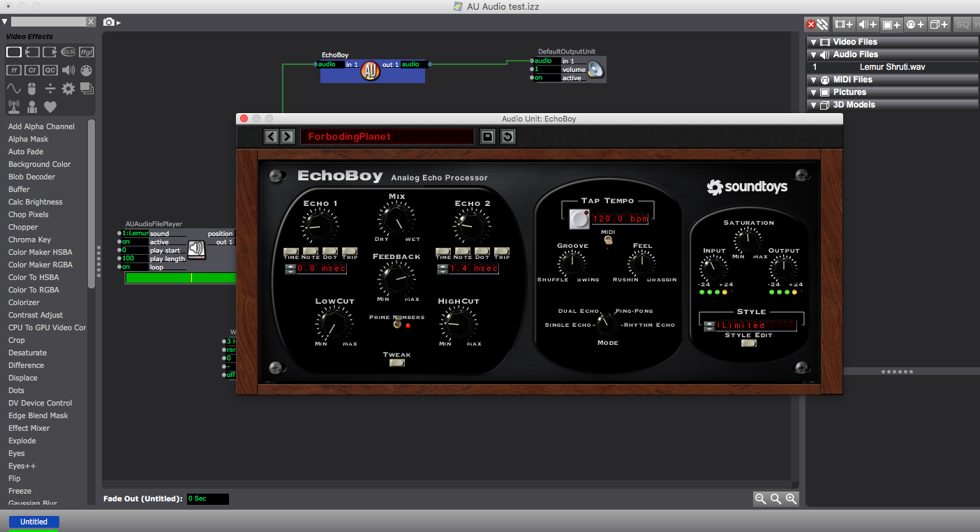The width and height of the screenshot is (980, 532).
Task: Select the Untitled scene tab
Action: point(34,522)
